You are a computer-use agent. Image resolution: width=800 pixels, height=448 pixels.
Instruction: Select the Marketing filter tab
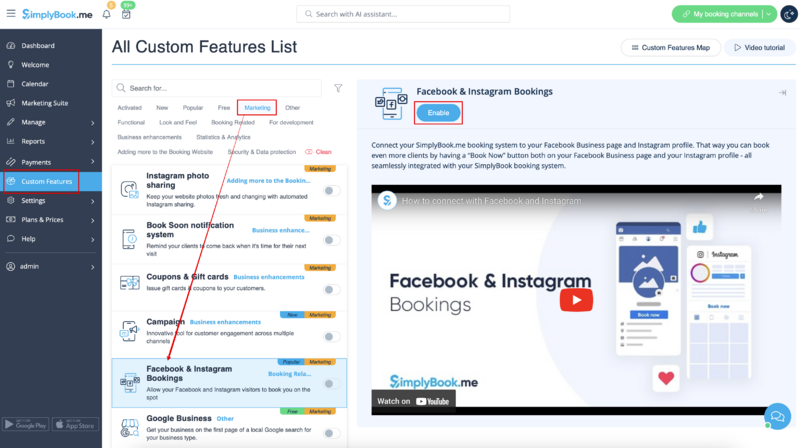(x=257, y=108)
